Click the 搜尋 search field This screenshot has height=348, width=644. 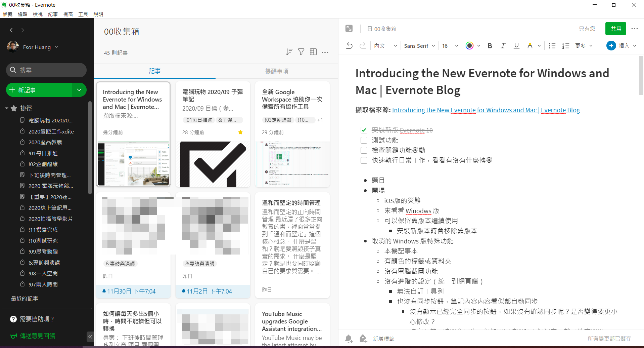pos(46,70)
